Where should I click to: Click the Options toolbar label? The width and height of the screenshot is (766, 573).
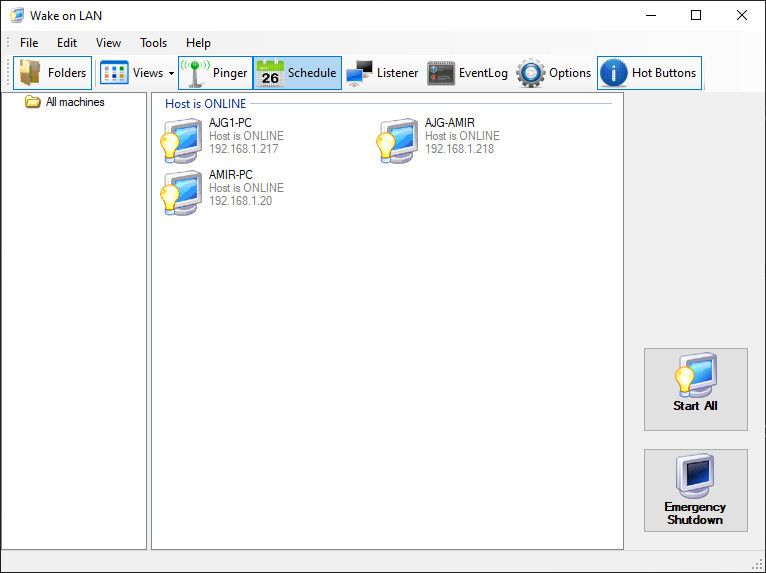point(570,73)
